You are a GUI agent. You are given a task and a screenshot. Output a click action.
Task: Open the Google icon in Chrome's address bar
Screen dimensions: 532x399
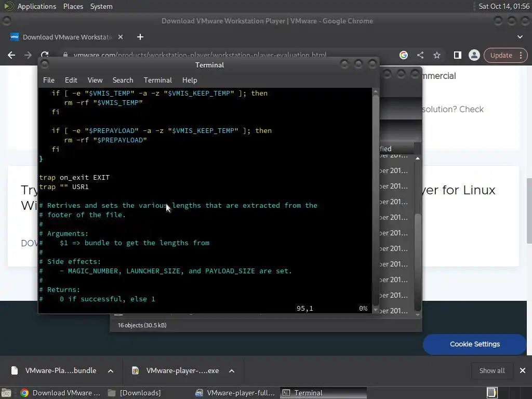(403, 55)
